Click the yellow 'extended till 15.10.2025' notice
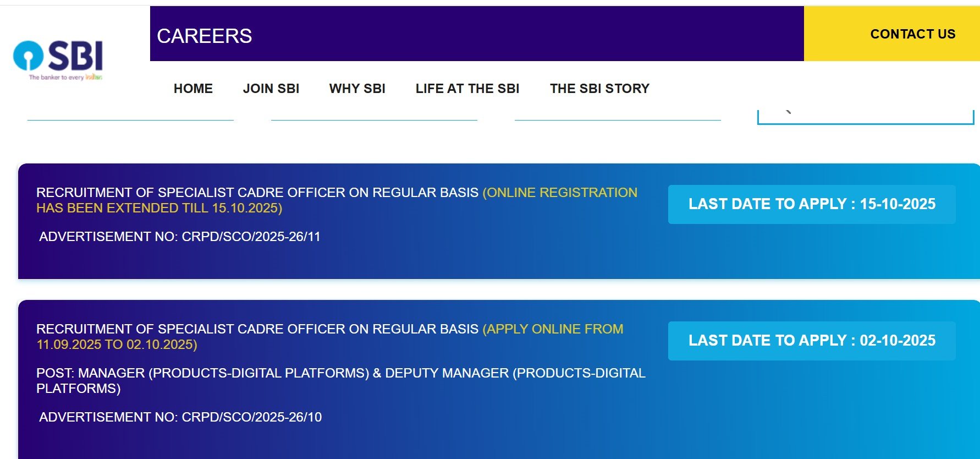Image resolution: width=980 pixels, height=459 pixels. [x=159, y=209]
